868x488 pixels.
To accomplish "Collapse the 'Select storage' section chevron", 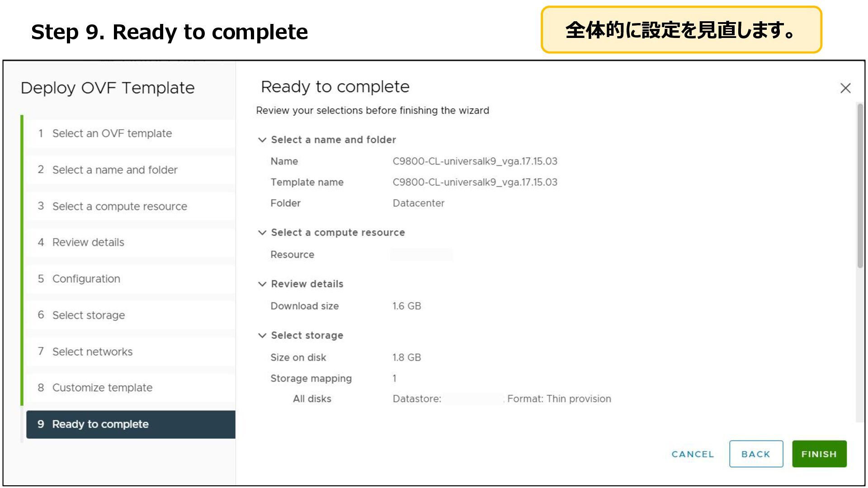I will [262, 336].
